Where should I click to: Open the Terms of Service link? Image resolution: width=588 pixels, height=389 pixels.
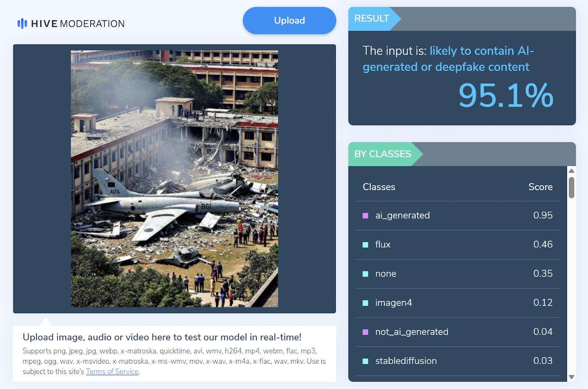(112, 371)
